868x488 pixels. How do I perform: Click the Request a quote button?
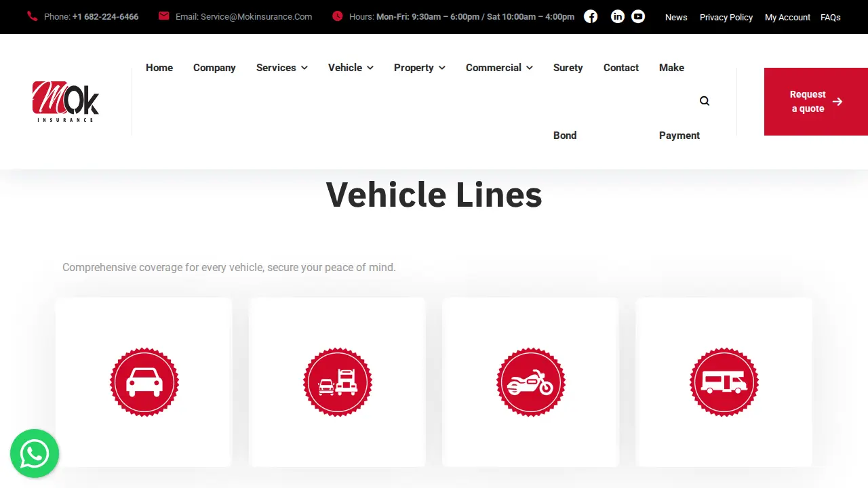(x=816, y=102)
